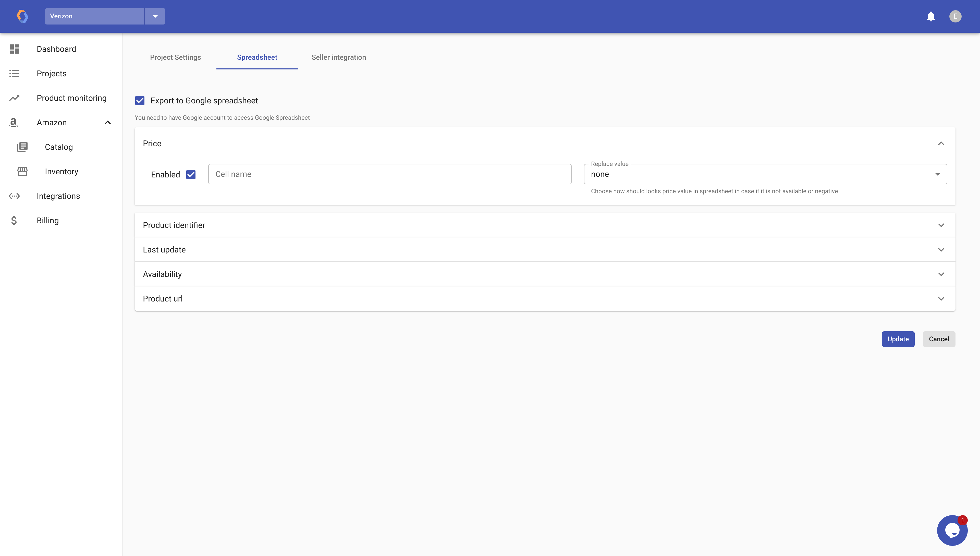Click the Product monitoring trend icon
This screenshot has width=980, height=556.
click(14, 98)
